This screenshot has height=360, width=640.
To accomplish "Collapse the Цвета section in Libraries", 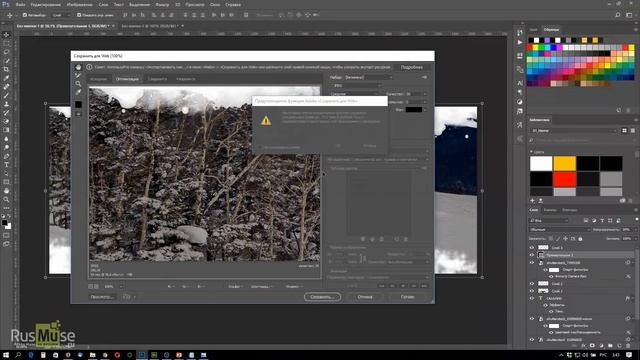I will coord(531,152).
